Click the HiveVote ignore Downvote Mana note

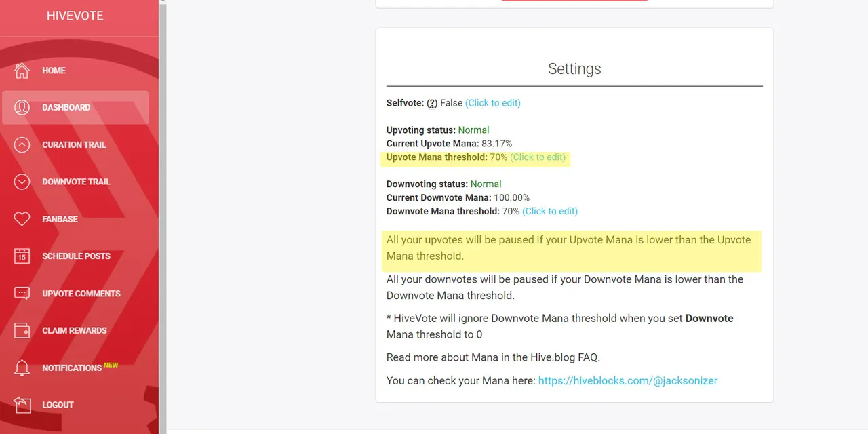click(559, 326)
